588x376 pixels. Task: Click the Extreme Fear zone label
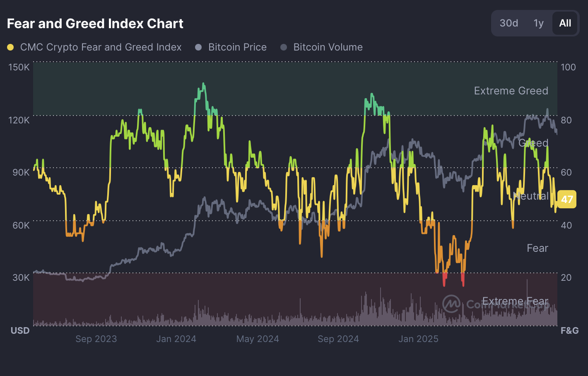point(515,301)
